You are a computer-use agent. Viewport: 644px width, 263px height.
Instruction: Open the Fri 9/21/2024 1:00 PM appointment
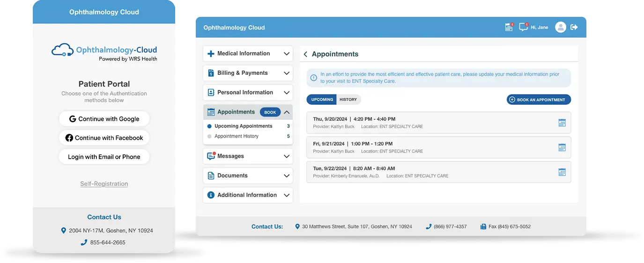coord(438,147)
